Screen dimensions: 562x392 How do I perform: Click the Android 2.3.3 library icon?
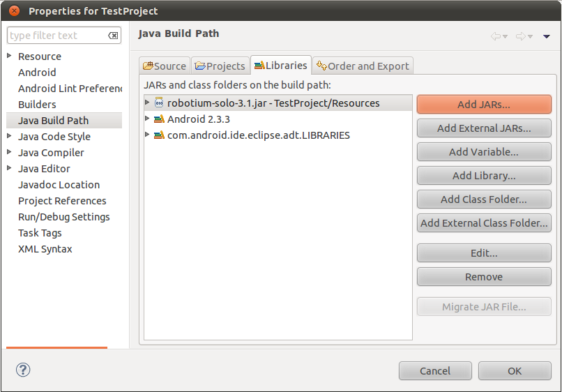point(159,119)
